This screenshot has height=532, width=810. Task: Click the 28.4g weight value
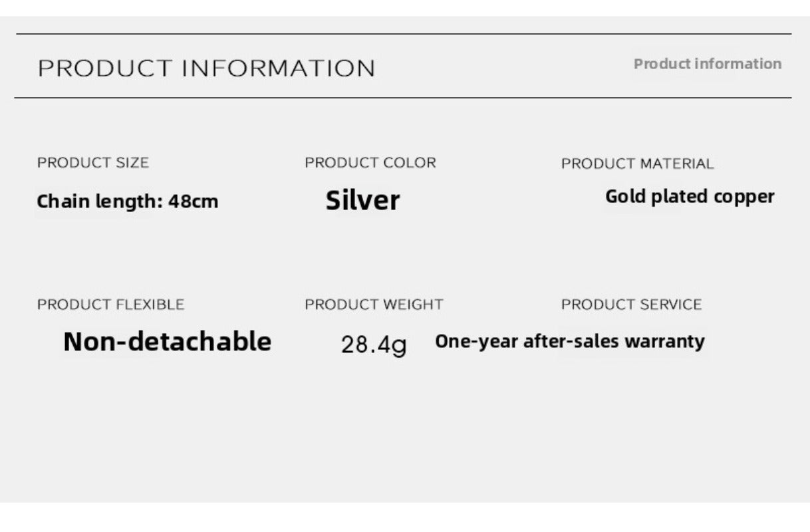(373, 345)
